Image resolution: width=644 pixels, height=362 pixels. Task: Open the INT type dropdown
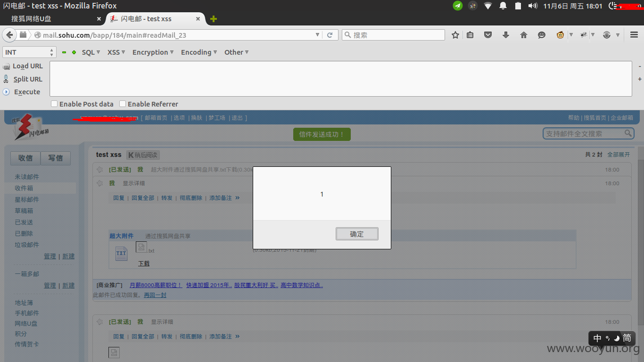[29, 52]
